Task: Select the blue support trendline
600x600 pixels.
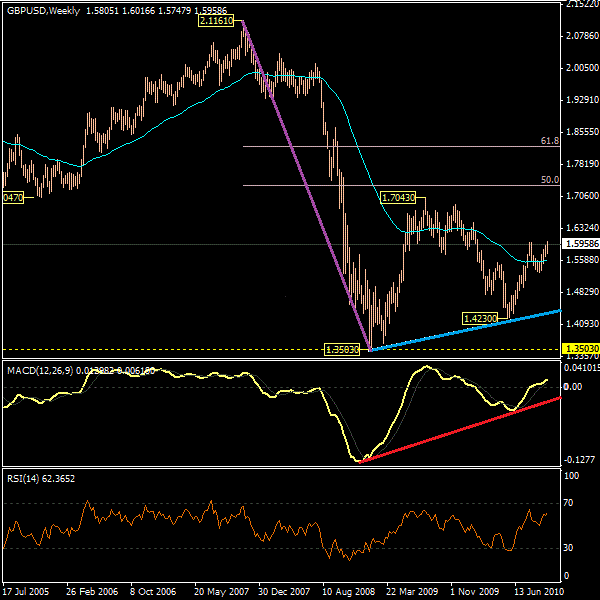Action: tap(470, 328)
